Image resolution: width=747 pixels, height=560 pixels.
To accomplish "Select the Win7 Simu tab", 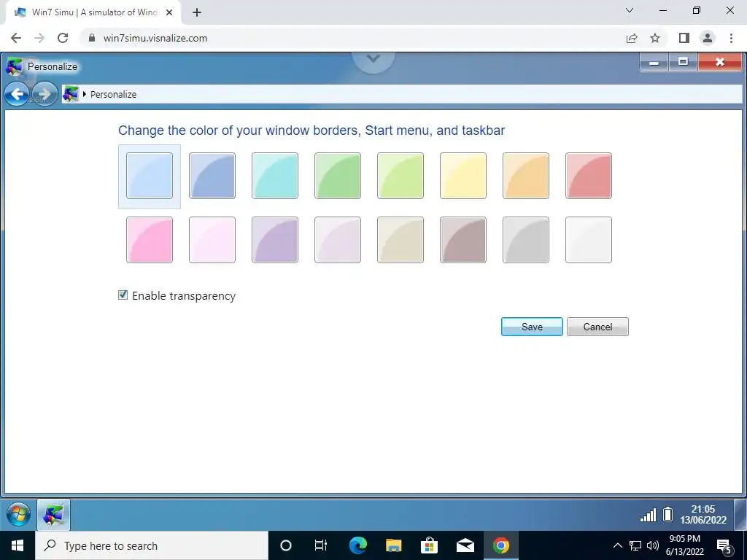I will click(x=93, y=12).
